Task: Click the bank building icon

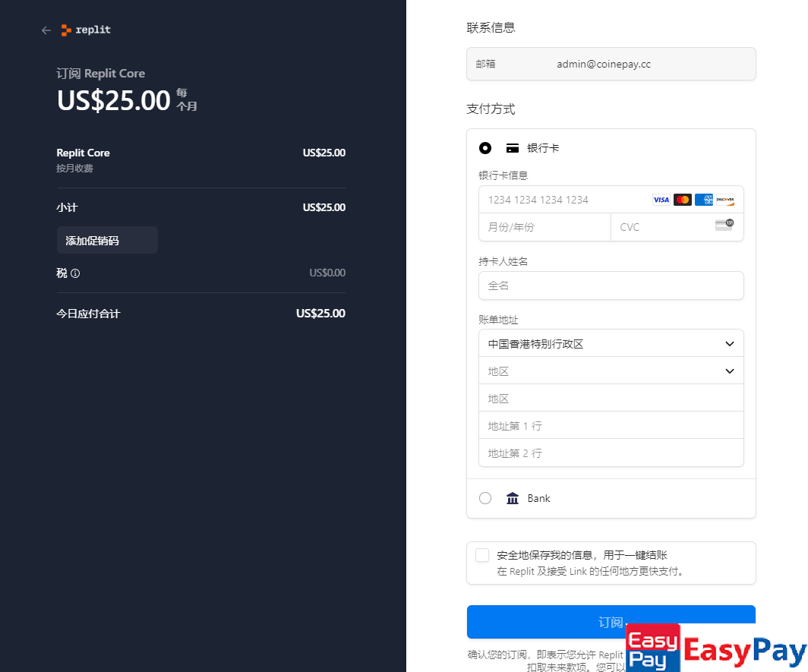Action: tap(512, 498)
